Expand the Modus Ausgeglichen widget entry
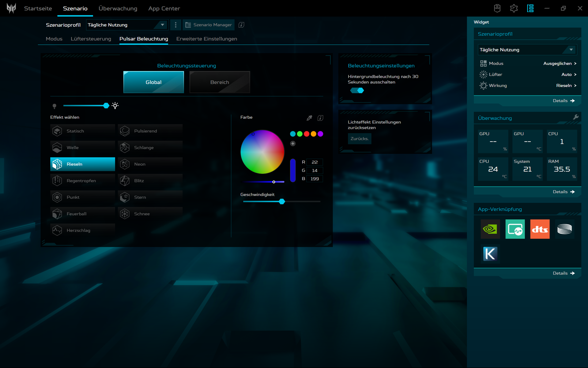588x368 pixels. (560, 63)
